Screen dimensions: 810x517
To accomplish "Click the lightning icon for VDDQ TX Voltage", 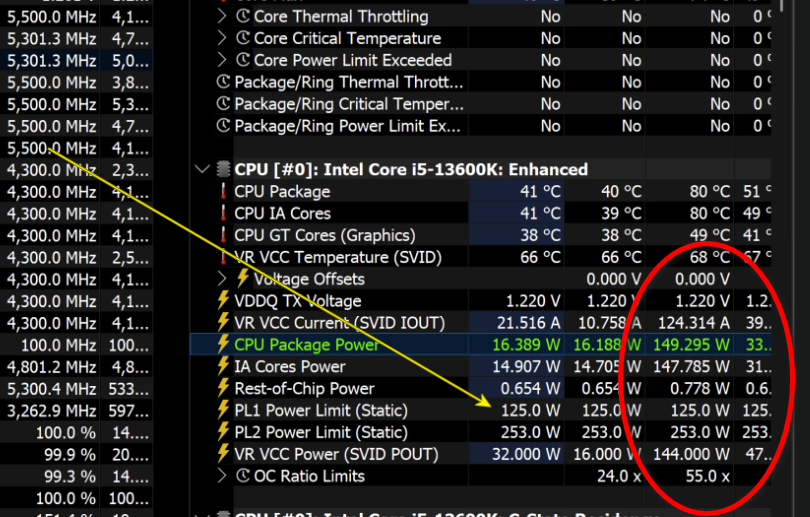I will click(223, 300).
